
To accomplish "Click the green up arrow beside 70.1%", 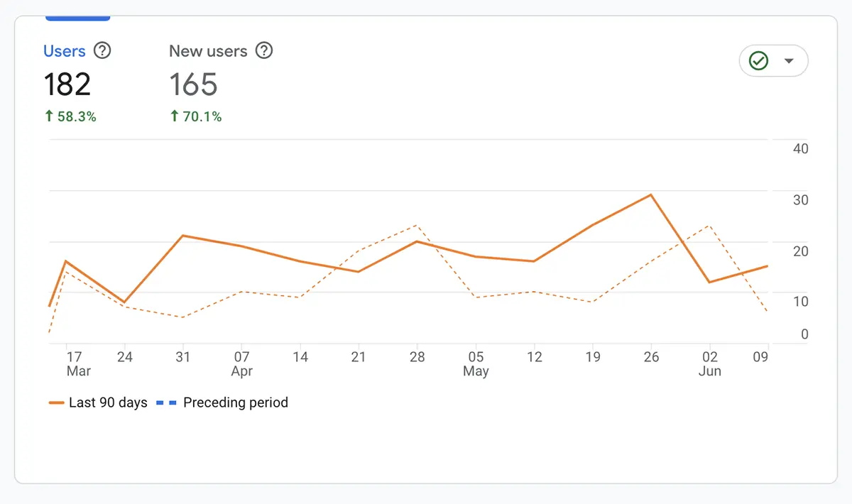I will pyautogui.click(x=175, y=116).
